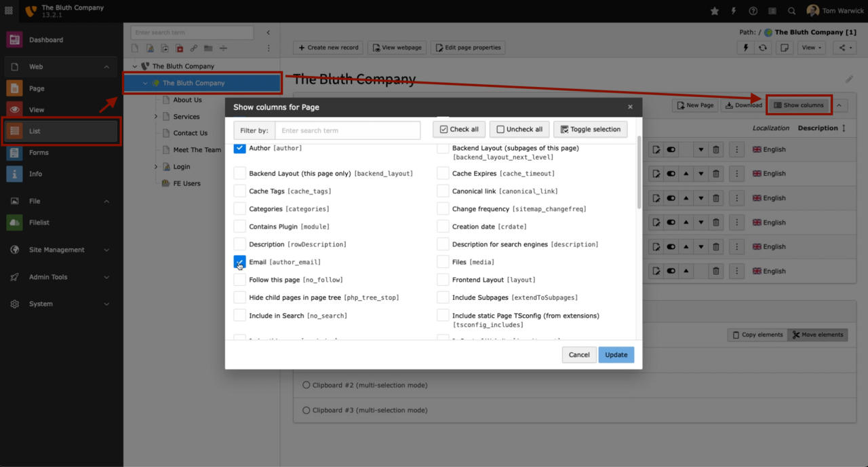
Task: Click the search magnifier icon in top bar
Action: point(791,11)
